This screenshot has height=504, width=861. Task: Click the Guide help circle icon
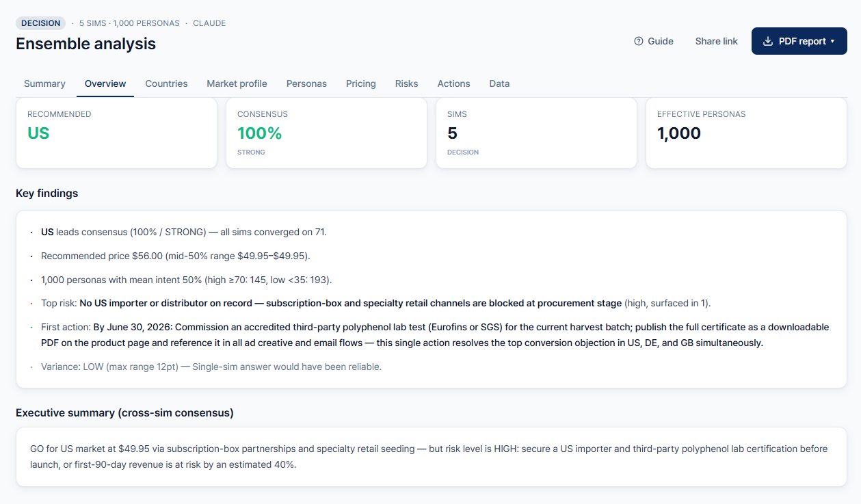coord(639,41)
